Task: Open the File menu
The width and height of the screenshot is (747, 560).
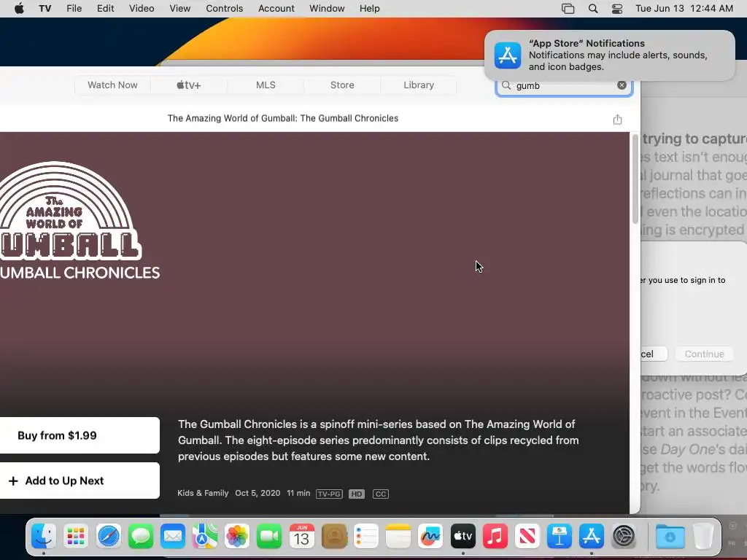Action: point(74,9)
